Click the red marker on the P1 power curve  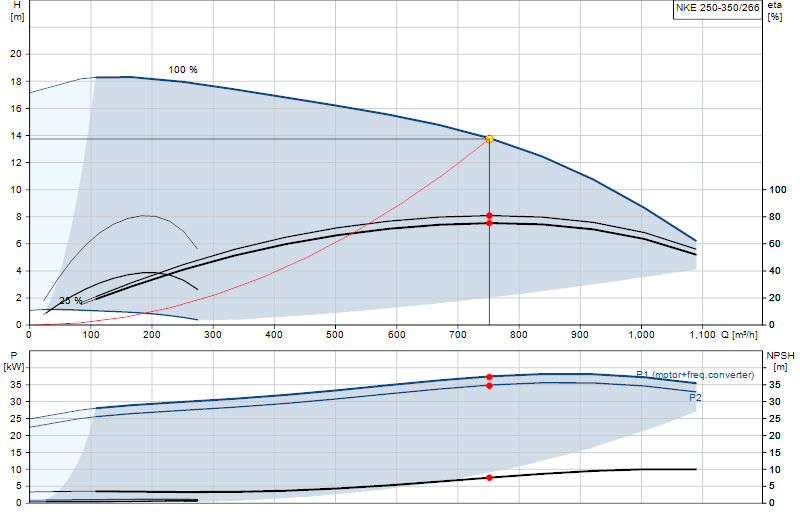tap(489, 377)
